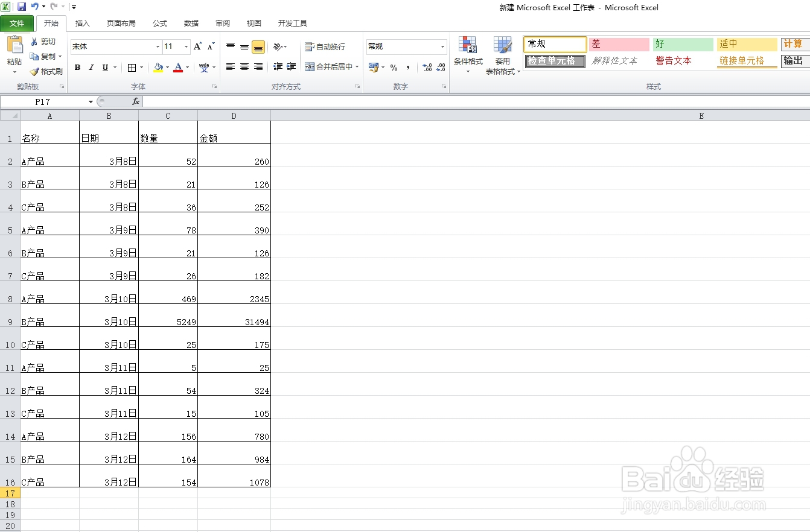
Task: Decrease indent in alignment group
Action: click(x=278, y=67)
